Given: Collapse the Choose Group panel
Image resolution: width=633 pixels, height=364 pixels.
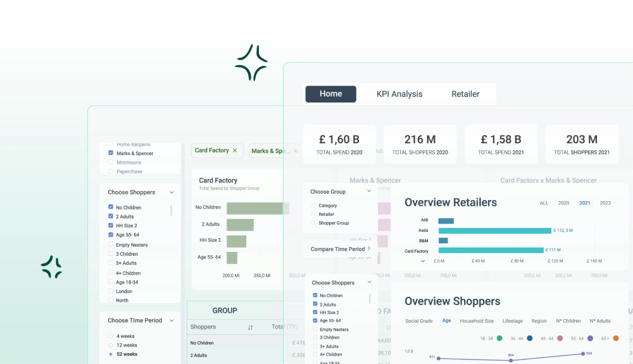Looking at the screenshot, I should (x=369, y=192).
